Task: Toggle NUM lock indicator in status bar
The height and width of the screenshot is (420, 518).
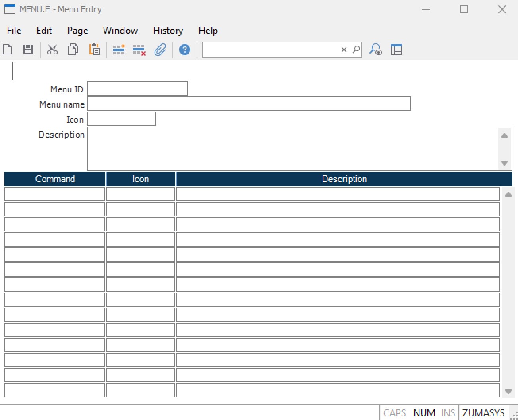Action: [x=424, y=412]
